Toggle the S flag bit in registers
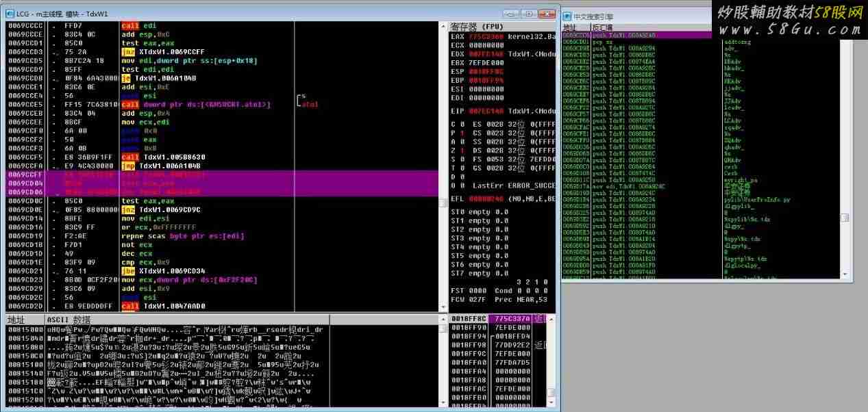 462,159
